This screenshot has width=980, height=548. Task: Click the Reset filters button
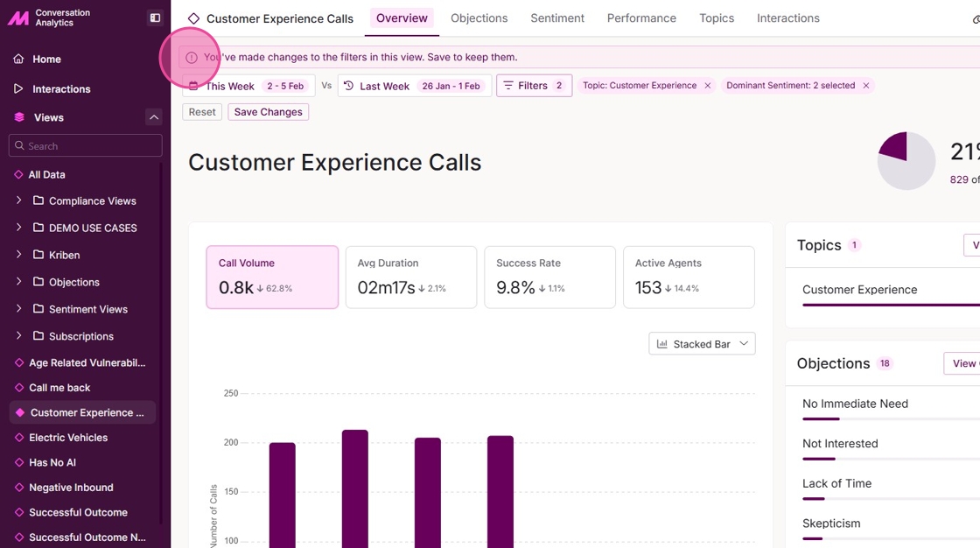pyautogui.click(x=202, y=112)
